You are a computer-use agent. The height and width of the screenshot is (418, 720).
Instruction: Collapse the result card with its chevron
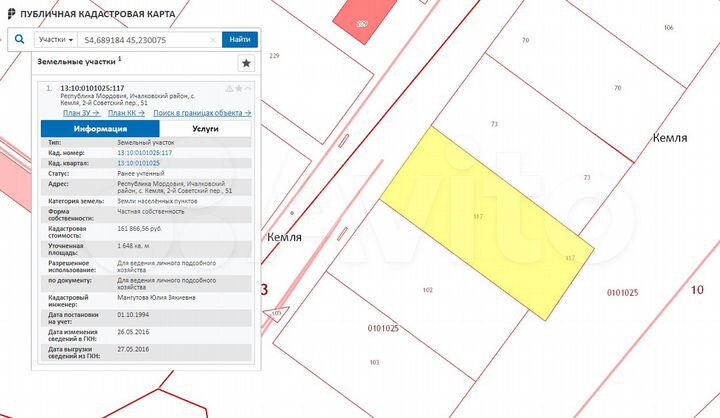(x=248, y=89)
